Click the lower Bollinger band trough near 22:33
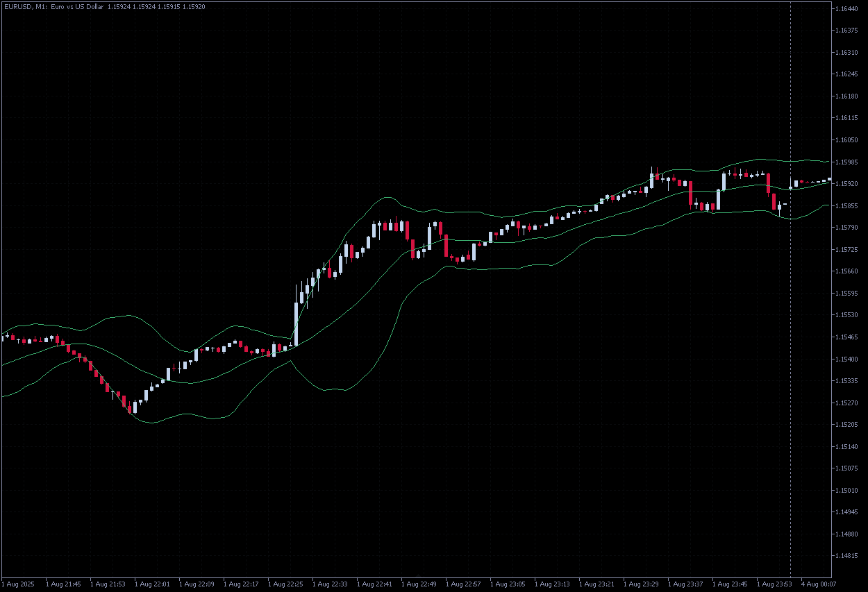Viewport: 868px width, 592px height. (333, 390)
